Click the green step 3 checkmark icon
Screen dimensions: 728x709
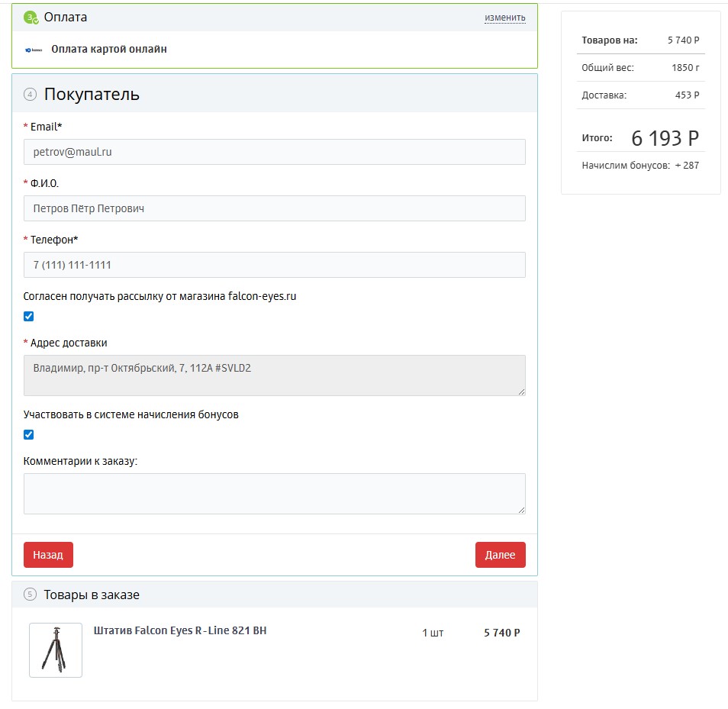point(31,18)
